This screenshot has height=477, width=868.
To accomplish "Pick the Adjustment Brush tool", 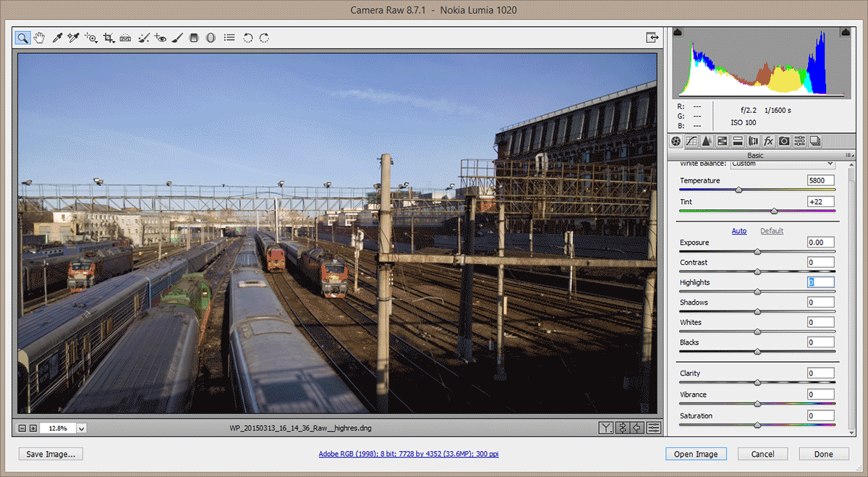I will pyautogui.click(x=177, y=38).
